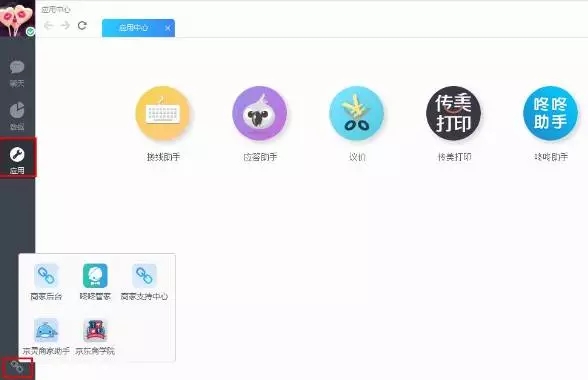Click the green online status badge
This screenshot has width=588, height=380.
[30, 32]
